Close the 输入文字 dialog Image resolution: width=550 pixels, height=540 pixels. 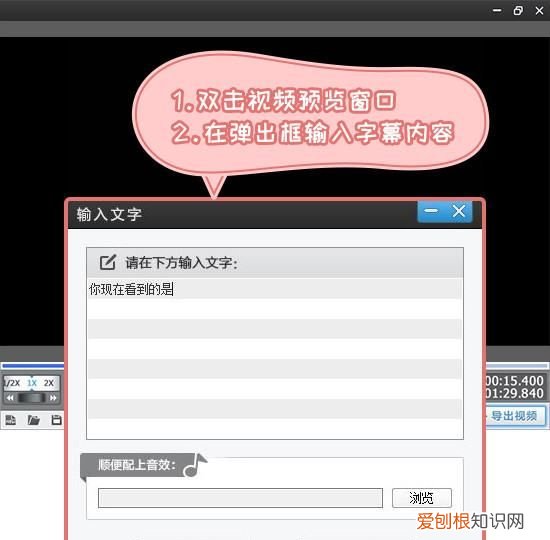[459, 211]
